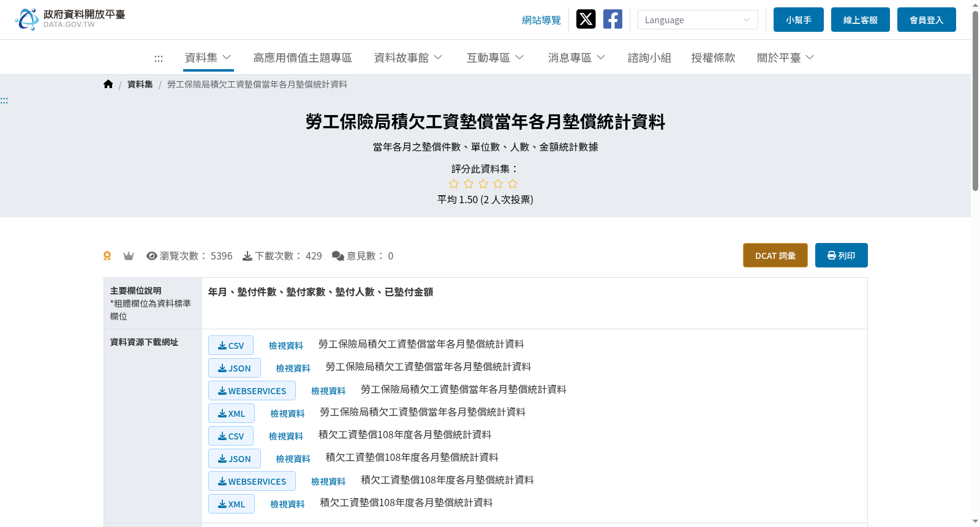Image resolution: width=980 pixels, height=527 pixels.
Task: Rate the dataset one star
Action: (454, 184)
